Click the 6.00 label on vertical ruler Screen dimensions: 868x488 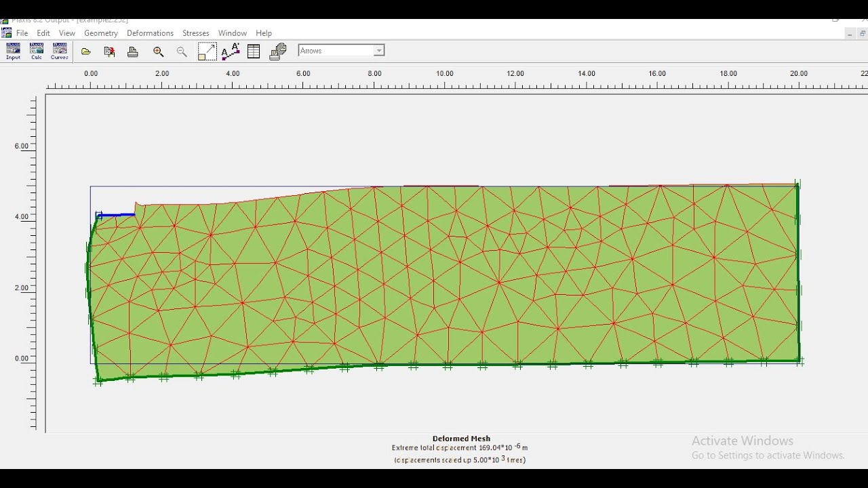(x=22, y=146)
